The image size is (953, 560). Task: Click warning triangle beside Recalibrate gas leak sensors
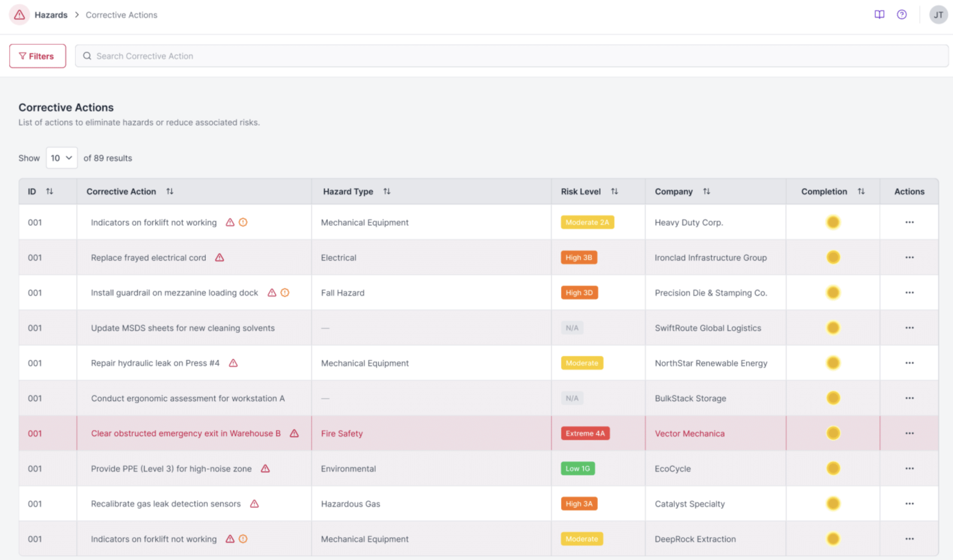point(254,504)
